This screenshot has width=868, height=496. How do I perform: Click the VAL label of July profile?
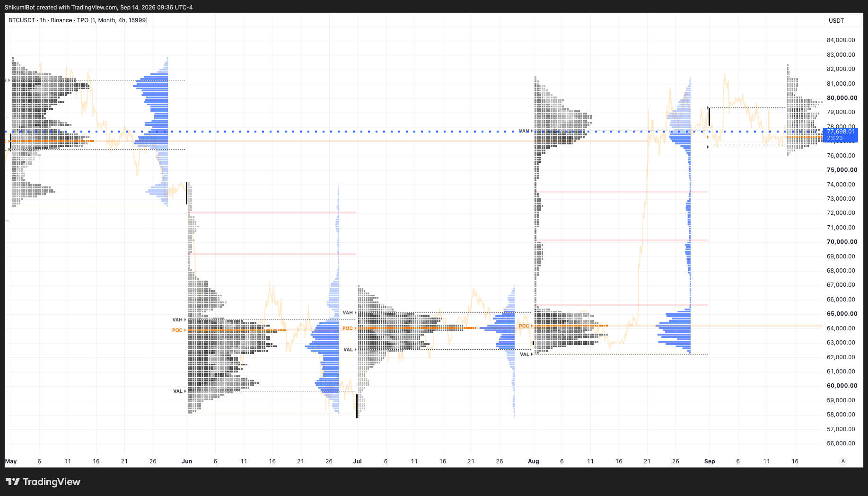click(348, 350)
